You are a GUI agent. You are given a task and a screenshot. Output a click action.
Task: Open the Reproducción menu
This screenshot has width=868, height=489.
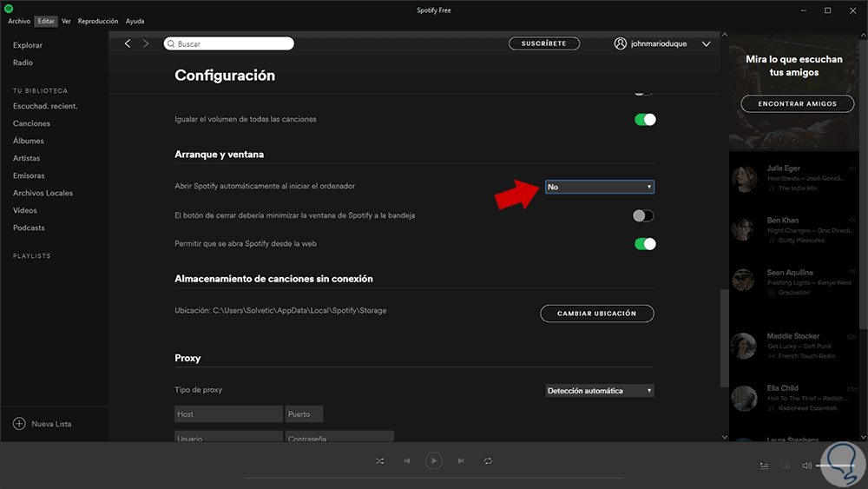[x=98, y=21]
